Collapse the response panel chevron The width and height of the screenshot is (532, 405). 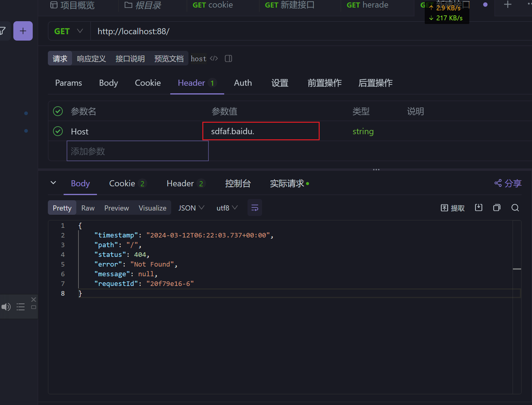[x=53, y=183]
